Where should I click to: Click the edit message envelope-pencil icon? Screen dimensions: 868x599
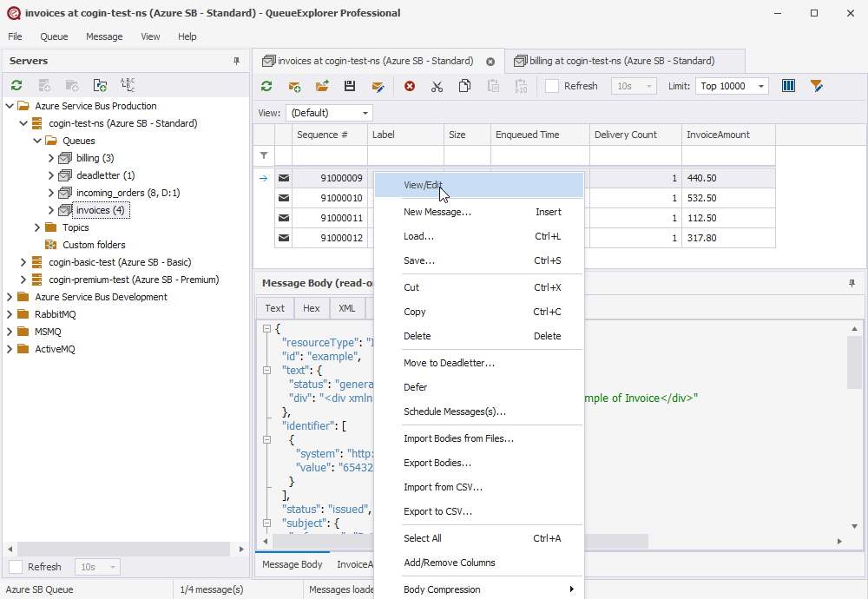[378, 86]
